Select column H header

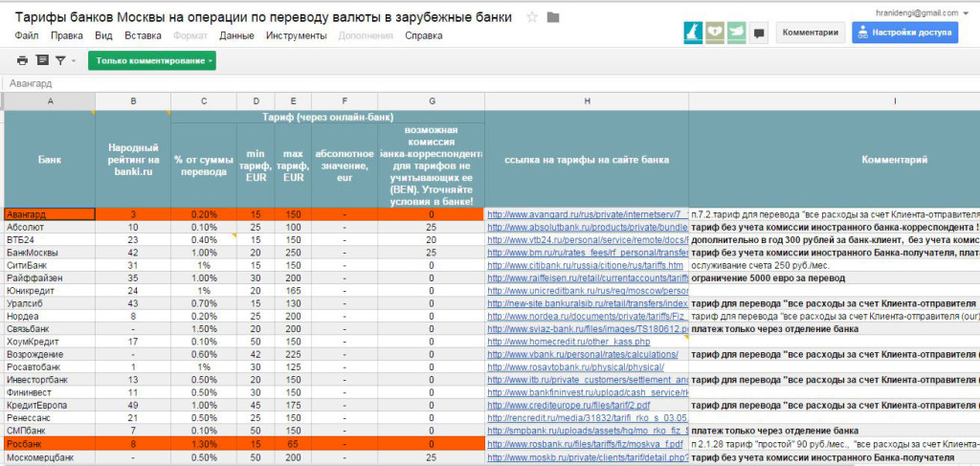586,100
